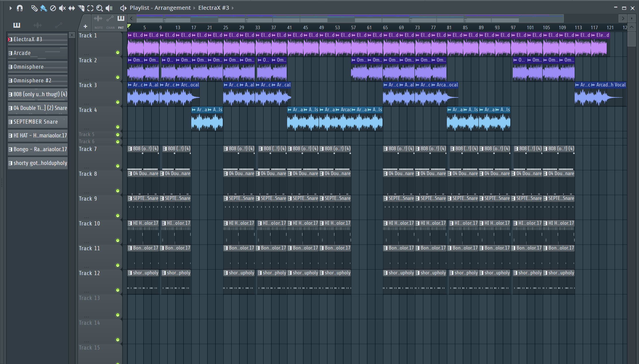The width and height of the screenshot is (639, 364).
Task: Select Omnisphere #2 pattern in picker
Action: point(37,80)
